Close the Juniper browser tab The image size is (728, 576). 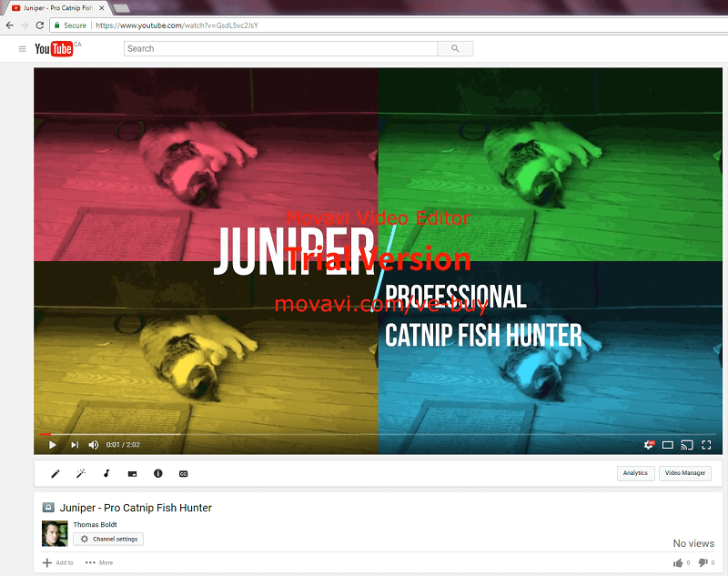[x=102, y=8]
